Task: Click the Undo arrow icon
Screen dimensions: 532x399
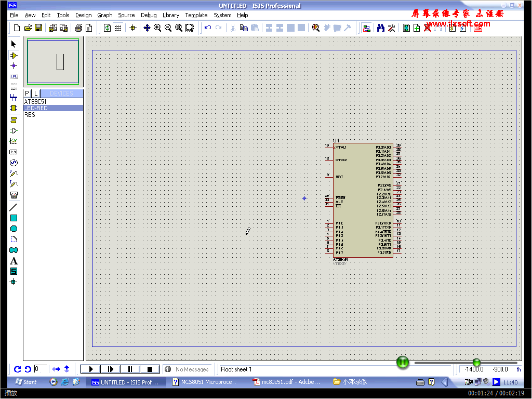Action: (207, 28)
